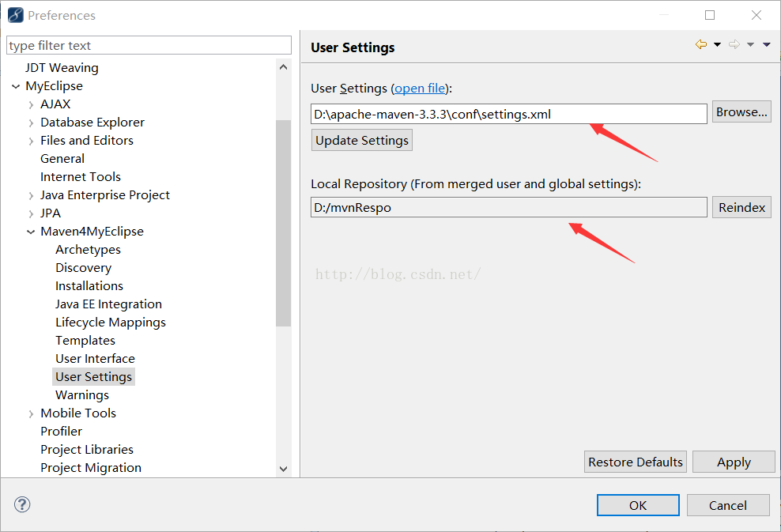The image size is (781, 532).
Task: Open Lifecycle Mappings page
Action: (x=111, y=323)
